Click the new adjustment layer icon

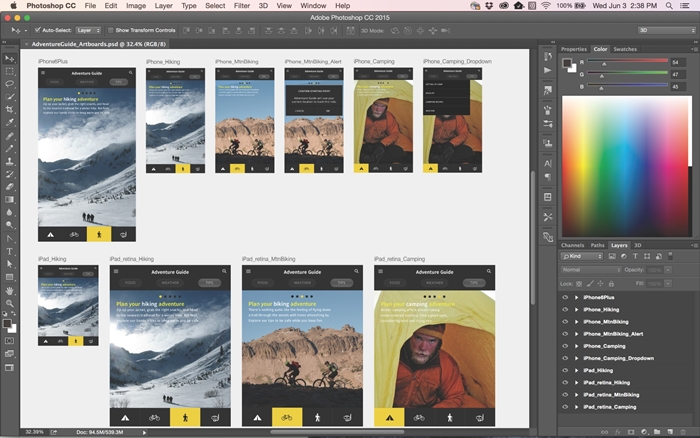pyautogui.click(x=644, y=432)
